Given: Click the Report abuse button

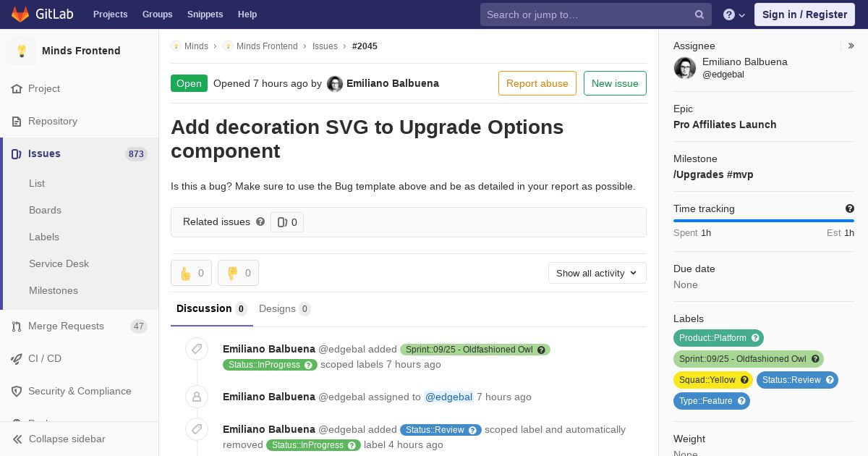Looking at the screenshot, I should coord(537,83).
